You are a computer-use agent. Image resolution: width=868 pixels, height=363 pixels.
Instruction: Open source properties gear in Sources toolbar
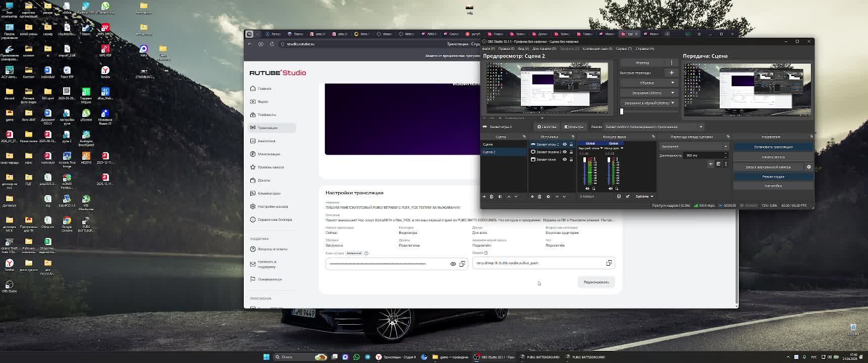pos(548,197)
